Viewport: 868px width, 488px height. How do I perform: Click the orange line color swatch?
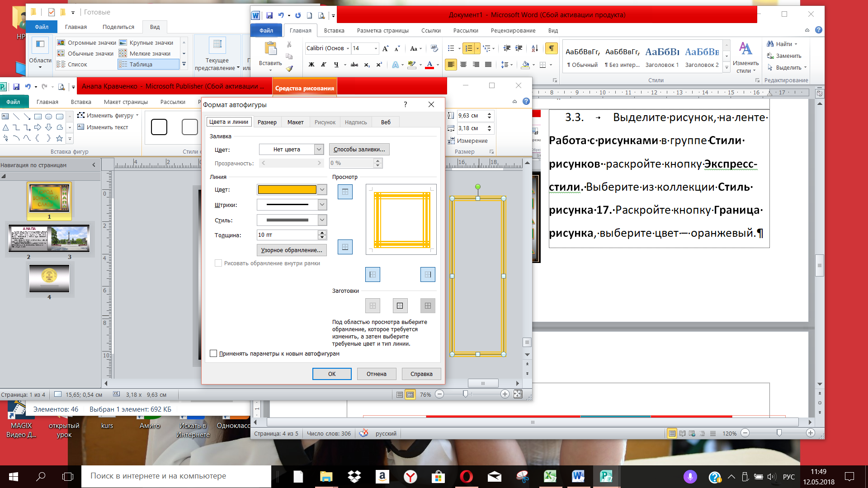[287, 190]
